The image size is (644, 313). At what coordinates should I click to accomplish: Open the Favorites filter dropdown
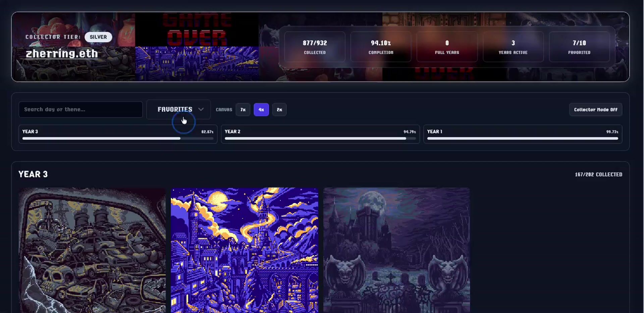(178, 109)
